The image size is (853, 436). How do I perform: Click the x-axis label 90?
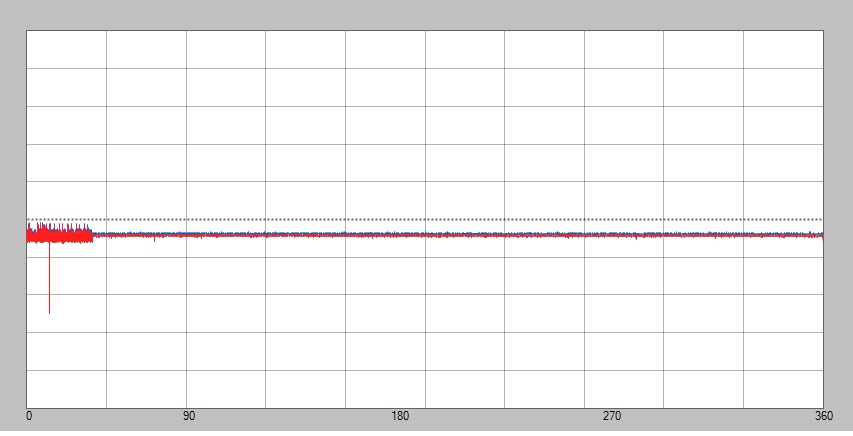(188, 416)
